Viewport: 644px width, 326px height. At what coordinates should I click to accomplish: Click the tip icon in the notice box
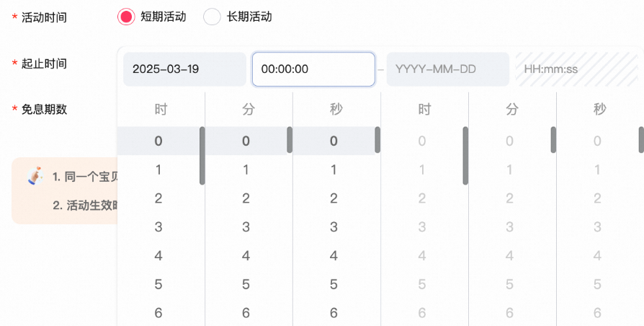coord(35,175)
